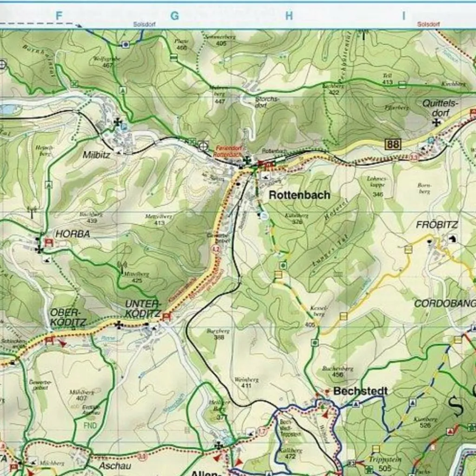Click the green FND label
The width and height of the screenshot is (476, 476).
(90, 425)
